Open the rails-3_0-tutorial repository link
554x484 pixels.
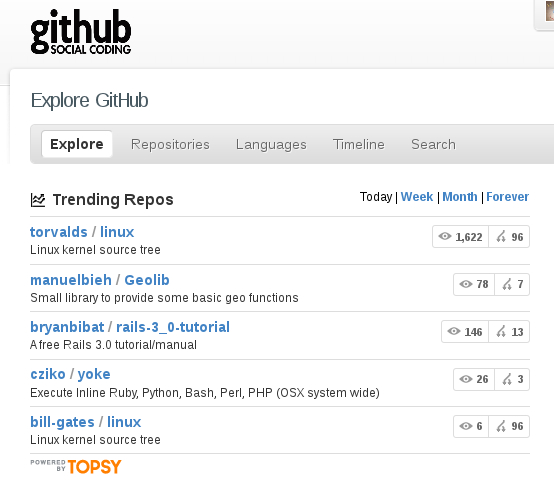(173, 327)
